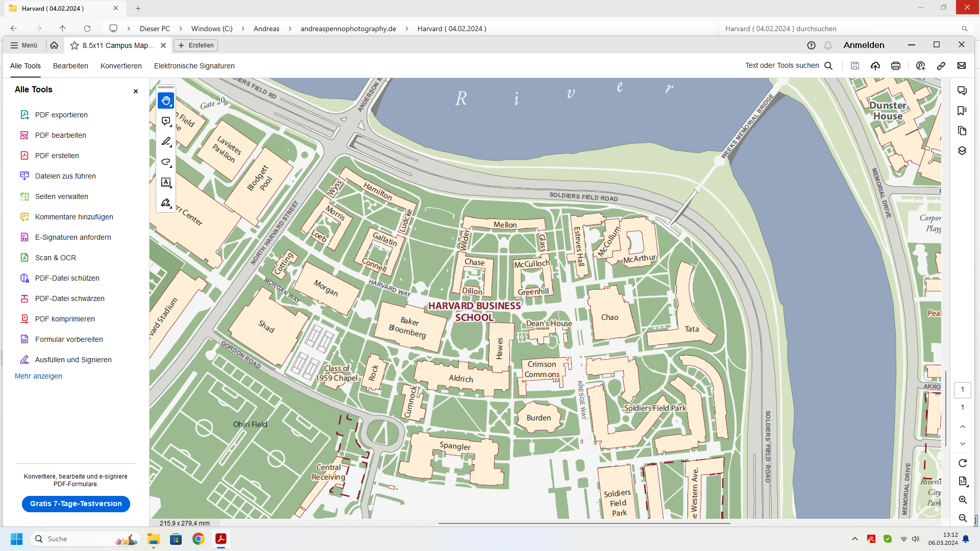Screen dimensions: 980x551
Task: Click Anmelden to sign in
Action: (x=864, y=45)
